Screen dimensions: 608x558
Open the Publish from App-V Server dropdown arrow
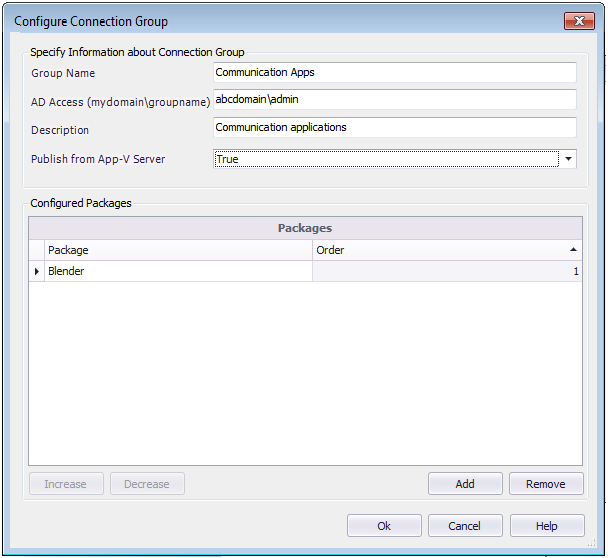pyautogui.click(x=568, y=159)
